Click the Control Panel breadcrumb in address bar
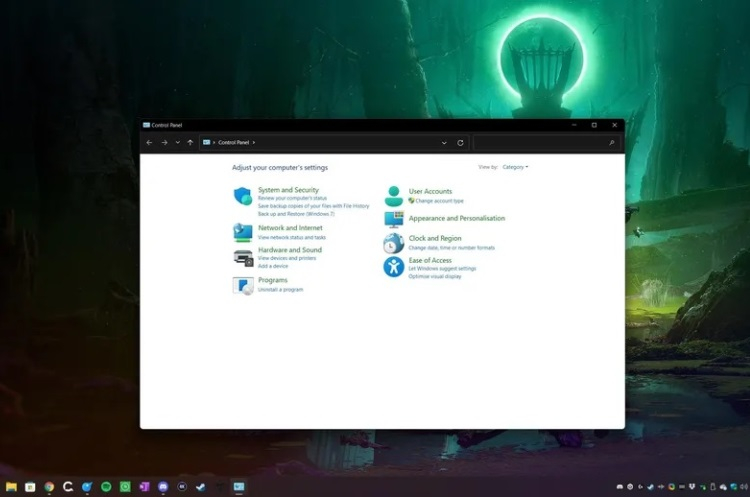This screenshot has height=497, width=750. point(234,143)
